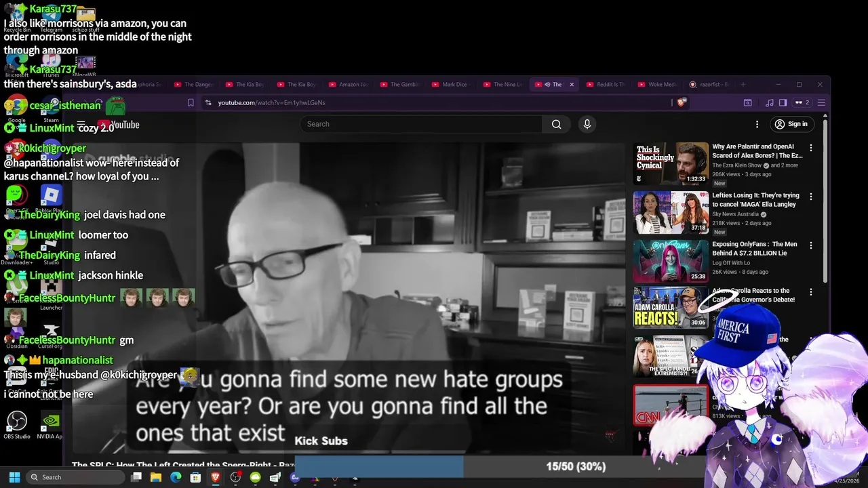Open Brave Shields lion icon in address bar
The height and width of the screenshot is (488, 868).
682,102
